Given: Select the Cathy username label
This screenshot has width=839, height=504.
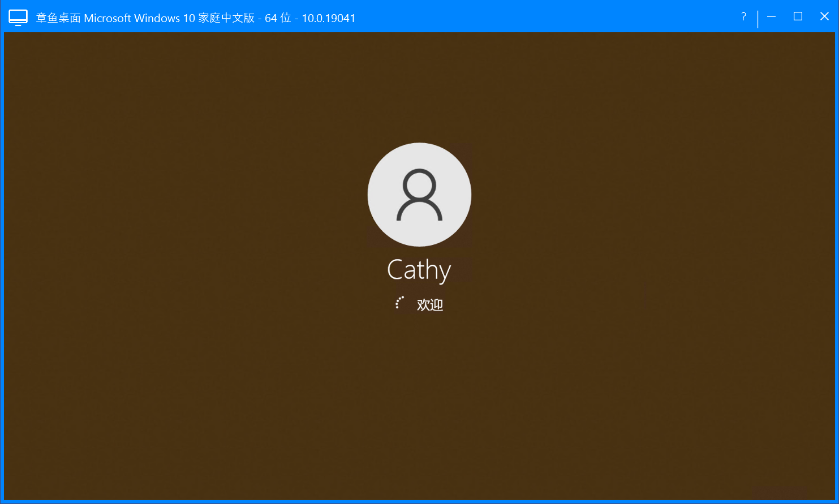Looking at the screenshot, I should pos(419,270).
